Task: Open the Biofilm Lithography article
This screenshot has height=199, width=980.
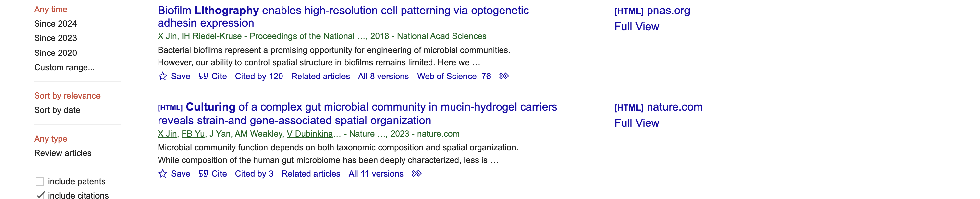Action: point(342,10)
